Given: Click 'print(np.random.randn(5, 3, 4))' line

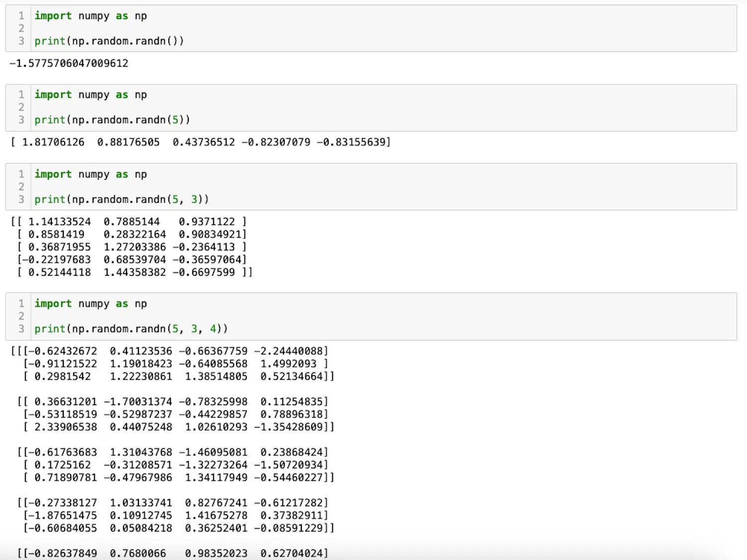Looking at the screenshot, I should [130, 329].
